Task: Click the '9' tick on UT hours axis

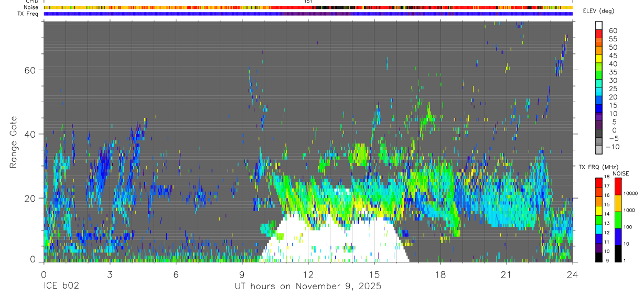Action: (242, 274)
